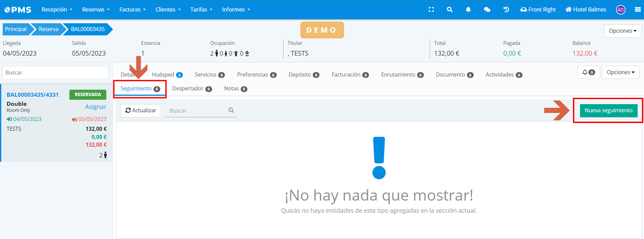Click the fullscreen expand icon
Screen dimensions: 644x239
[431, 9]
